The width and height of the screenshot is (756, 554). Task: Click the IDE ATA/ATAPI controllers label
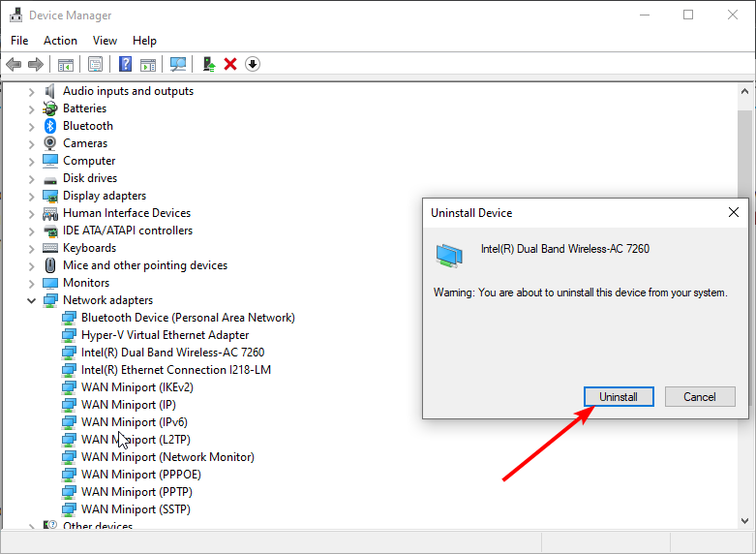tap(128, 231)
